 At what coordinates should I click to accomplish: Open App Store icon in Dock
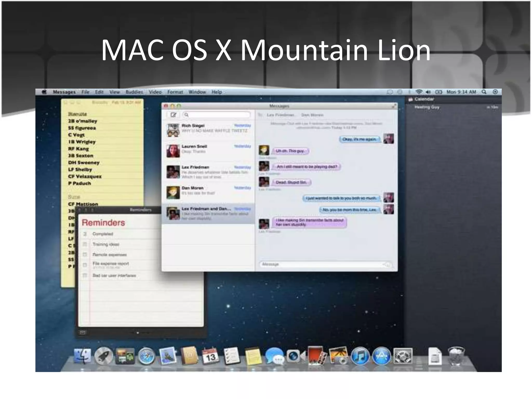tap(381, 356)
